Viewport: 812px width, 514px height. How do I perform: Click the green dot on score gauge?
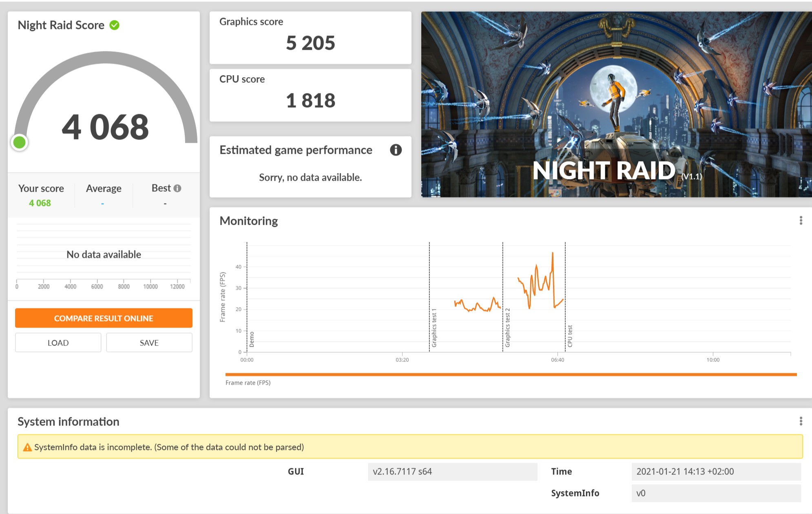(19, 142)
